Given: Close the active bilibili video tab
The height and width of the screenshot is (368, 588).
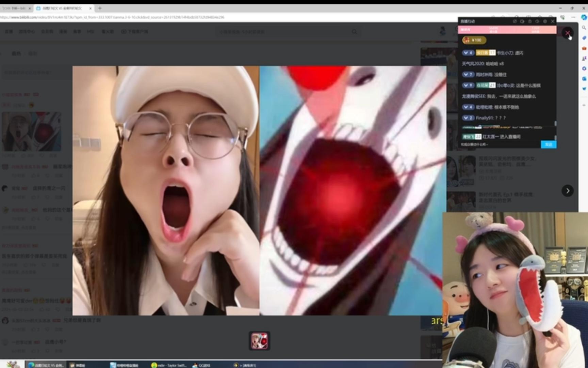Looking at the screenshot, I should [91, 8].
